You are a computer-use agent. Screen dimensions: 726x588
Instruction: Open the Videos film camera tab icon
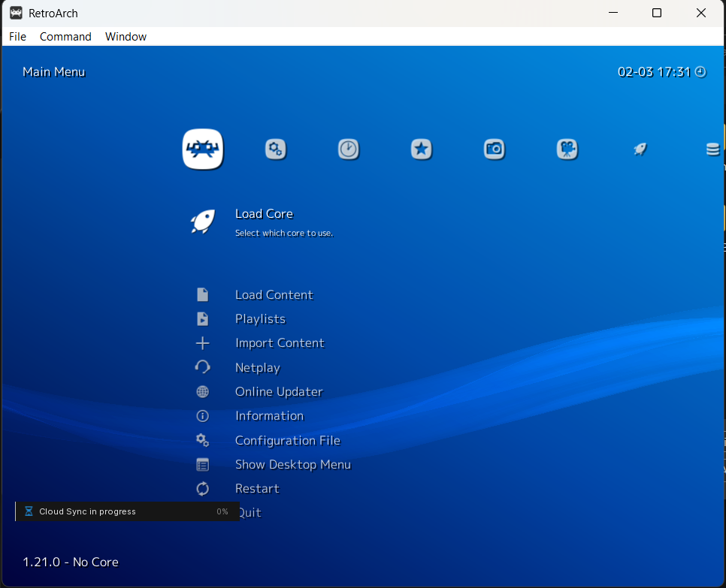[567, 149]
